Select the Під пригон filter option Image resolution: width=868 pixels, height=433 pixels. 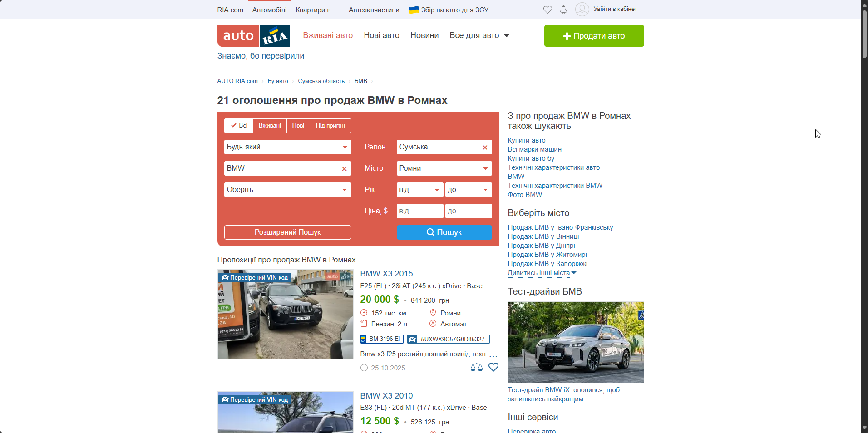pyautogui.click(x=330, y=126)
